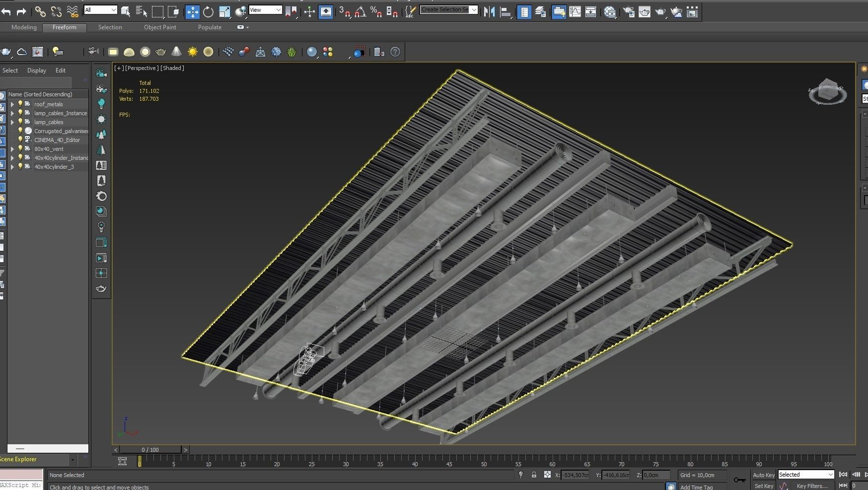868x490 pixels.
Task: Toggle the Angle Snap button
Action: (x=361, y=11)
